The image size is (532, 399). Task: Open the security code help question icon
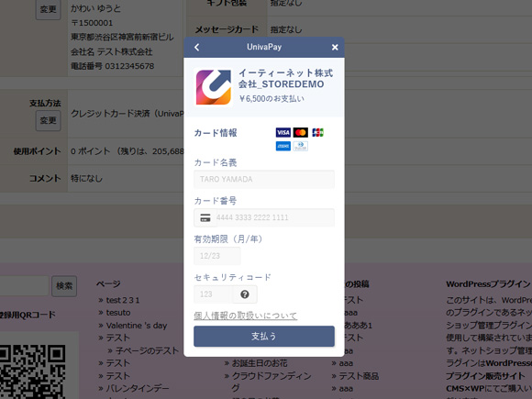(245, 294)
